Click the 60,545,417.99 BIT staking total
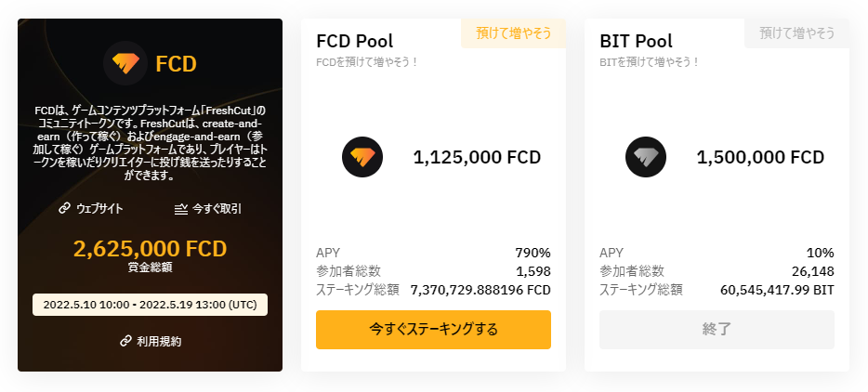Screen dimensions: 868x392 777,290
